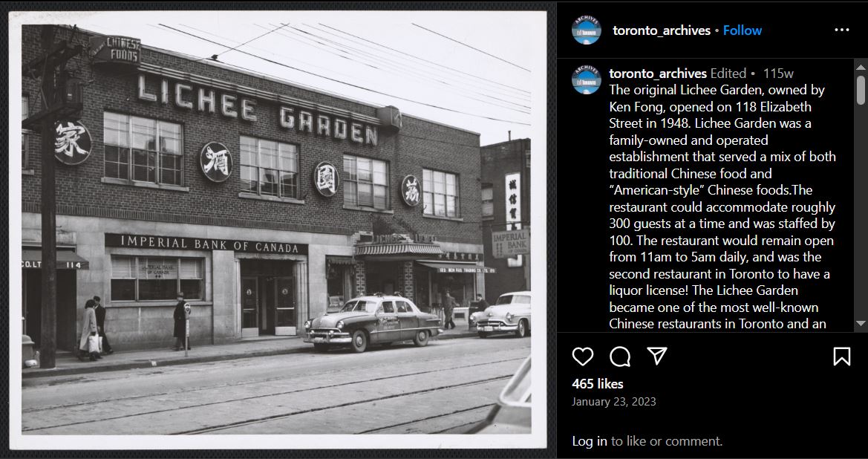This screenshot has height=459, width=868.
Task: Follow toronto_archives
Action: [x=743, y=30]
